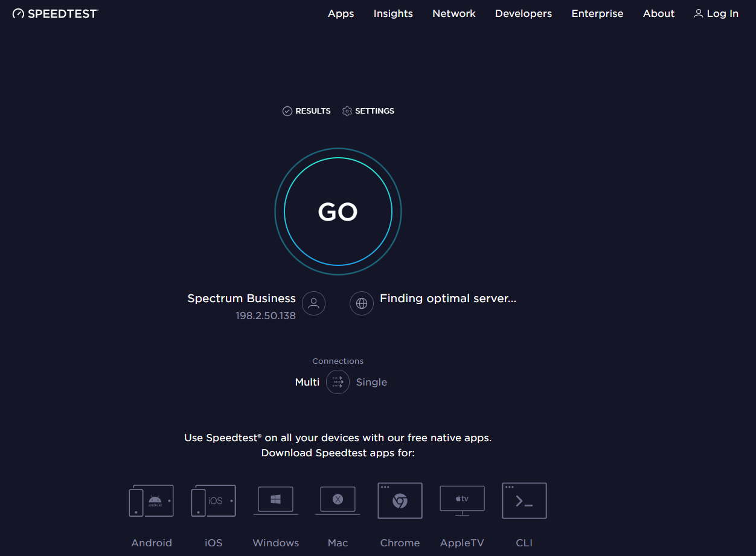Click the Finding optimal server text

448,299
